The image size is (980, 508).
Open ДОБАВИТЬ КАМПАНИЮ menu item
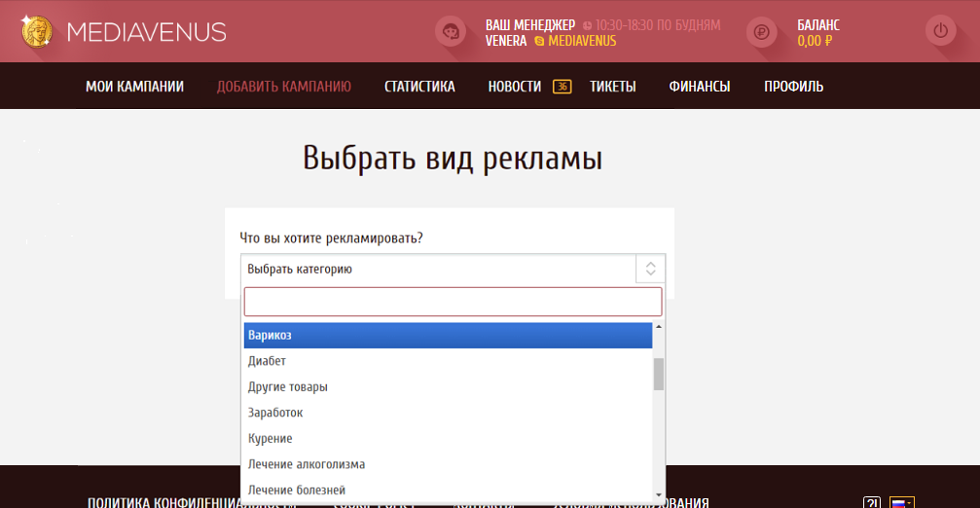[x=284, y=87]
